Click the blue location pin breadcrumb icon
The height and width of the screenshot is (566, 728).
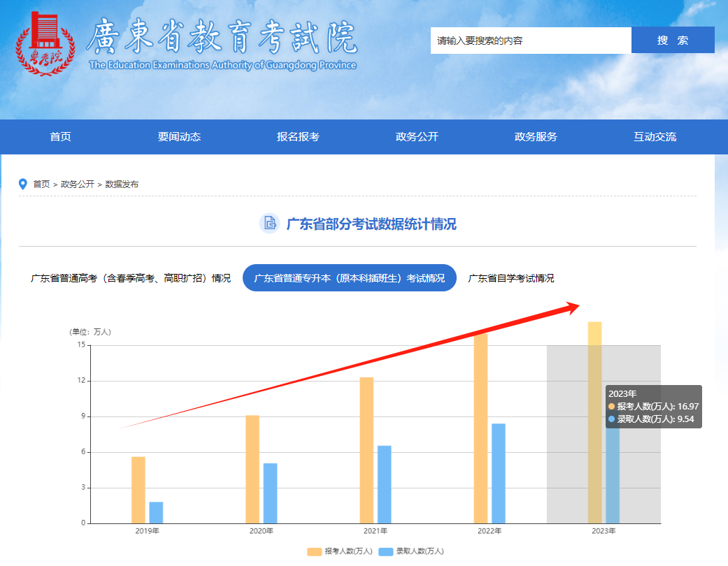coord(23,184)
